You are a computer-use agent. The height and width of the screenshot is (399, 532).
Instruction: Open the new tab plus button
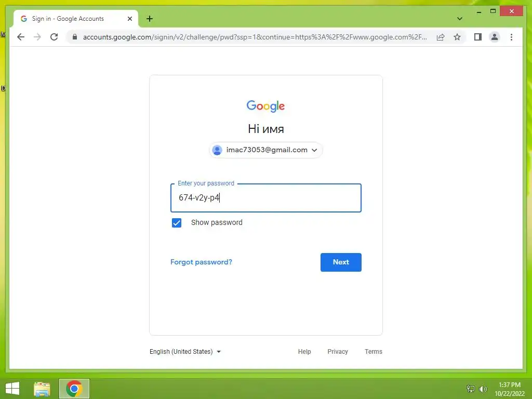pyautogui.click(x=150, y=19)
